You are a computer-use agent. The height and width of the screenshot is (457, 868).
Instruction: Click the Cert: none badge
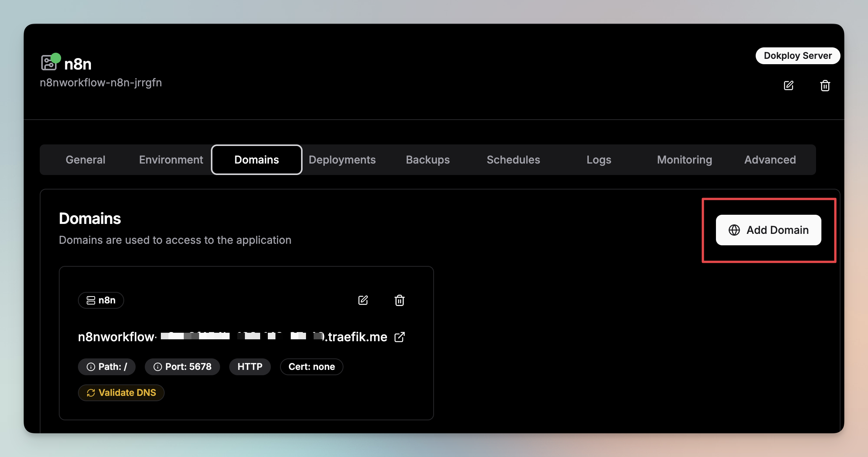click(312, 367)
